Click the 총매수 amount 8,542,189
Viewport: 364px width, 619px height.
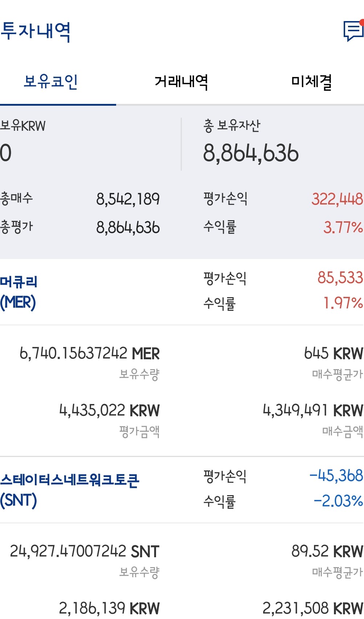[x=129, y=199]
